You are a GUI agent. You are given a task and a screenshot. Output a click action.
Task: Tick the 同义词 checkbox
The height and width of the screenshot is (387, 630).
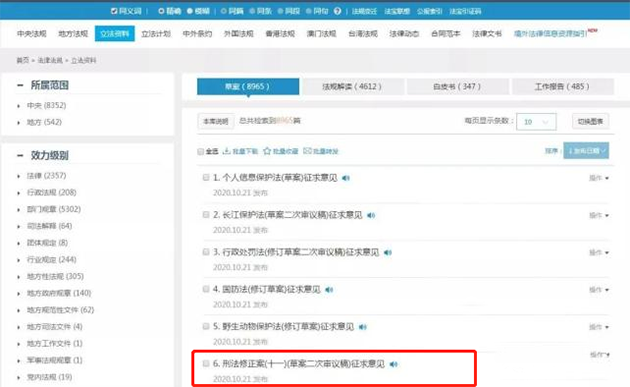point(114,11)
